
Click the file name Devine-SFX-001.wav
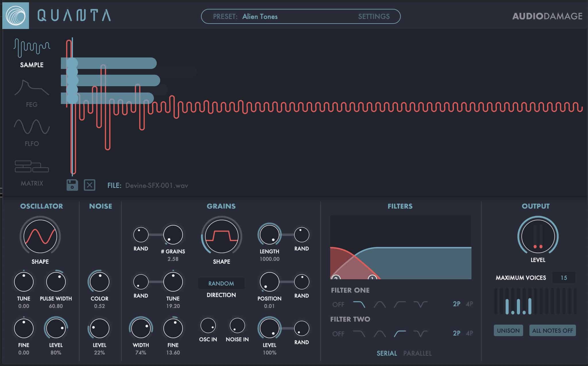coord(156,186)
